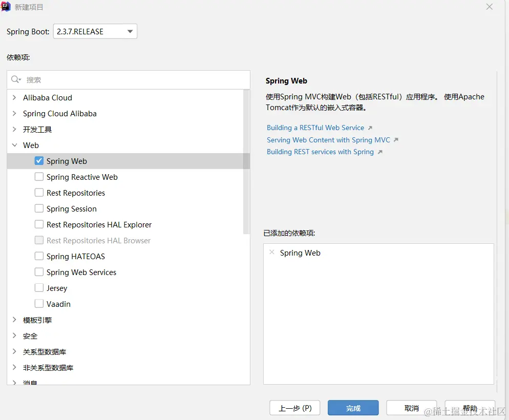Click Spring Web entry in added dependencies list

[x=300, y=253]
